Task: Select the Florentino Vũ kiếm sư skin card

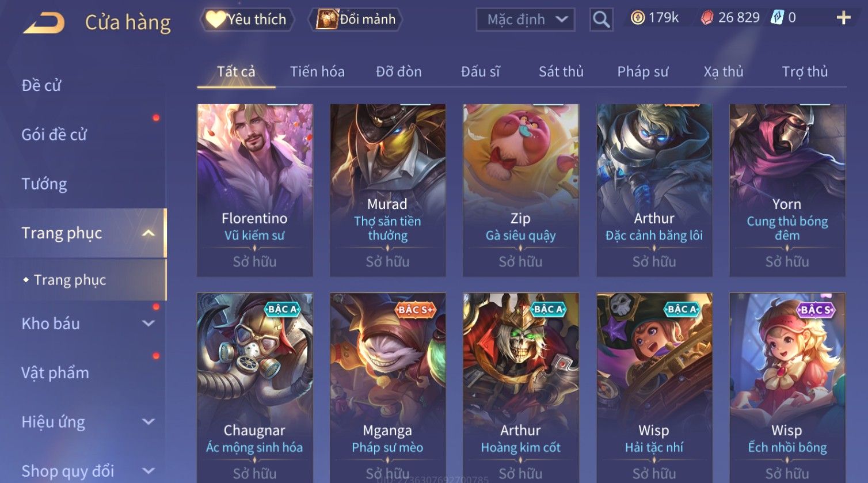Action: (x=255, y=190)
